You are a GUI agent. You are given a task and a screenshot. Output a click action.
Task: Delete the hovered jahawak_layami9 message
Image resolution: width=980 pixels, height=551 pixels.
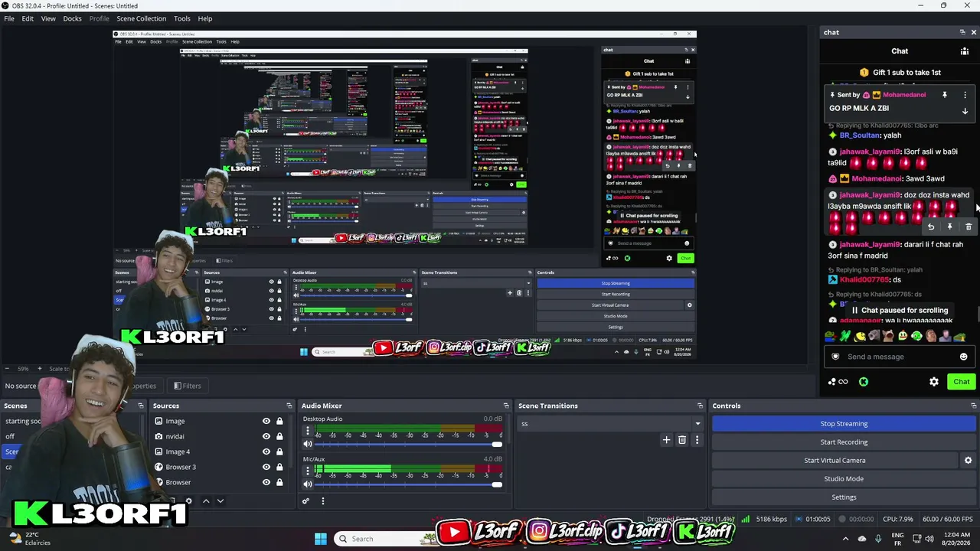969,227
